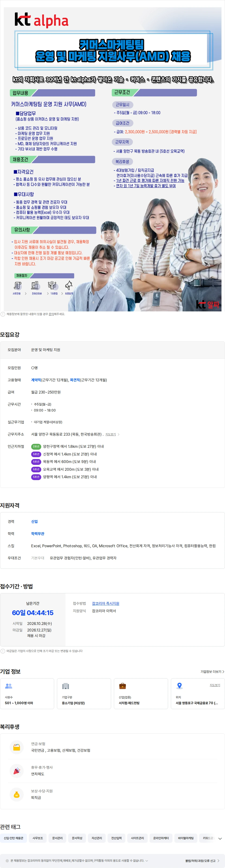This screenshot has width=225, height=868.
Task: Click the 산업(업종) 서치펌·헤드헌팅 card
Action: tap(141, 694)
